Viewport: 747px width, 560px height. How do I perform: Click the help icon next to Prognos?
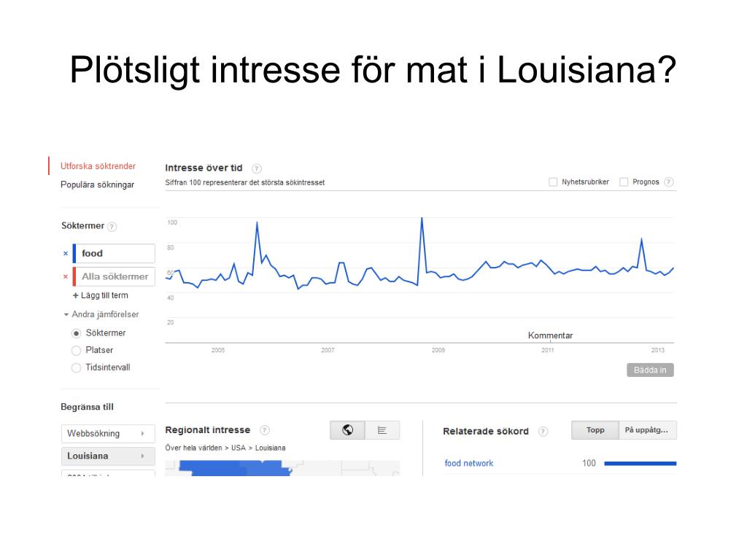pyautogui.click(x=669, y=182)
